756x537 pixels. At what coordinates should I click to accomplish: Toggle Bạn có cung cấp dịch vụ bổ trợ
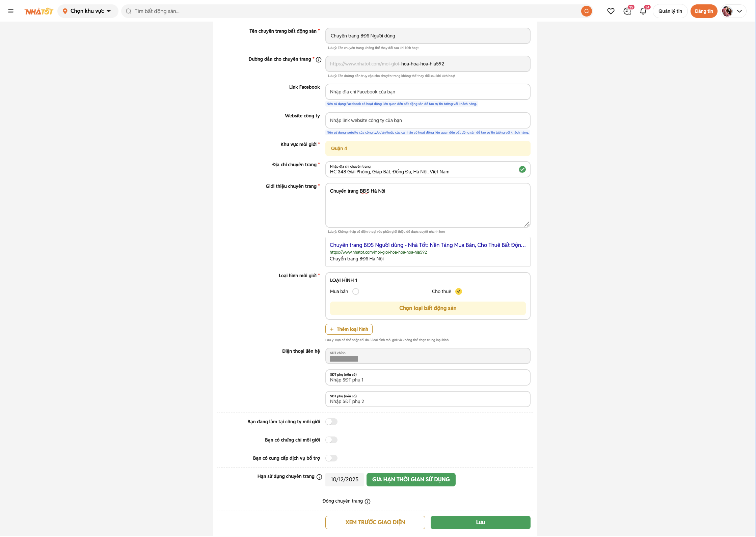click(331, 458)
